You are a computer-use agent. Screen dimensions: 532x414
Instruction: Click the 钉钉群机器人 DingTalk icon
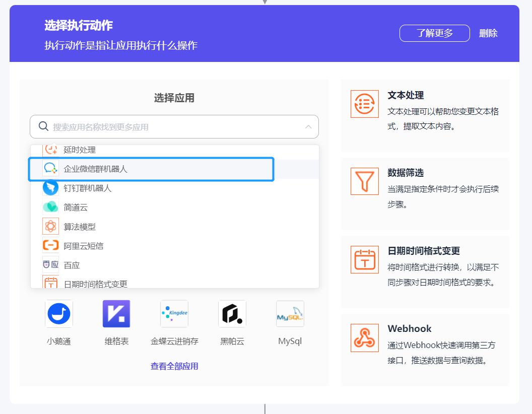[x=50, y=187]
